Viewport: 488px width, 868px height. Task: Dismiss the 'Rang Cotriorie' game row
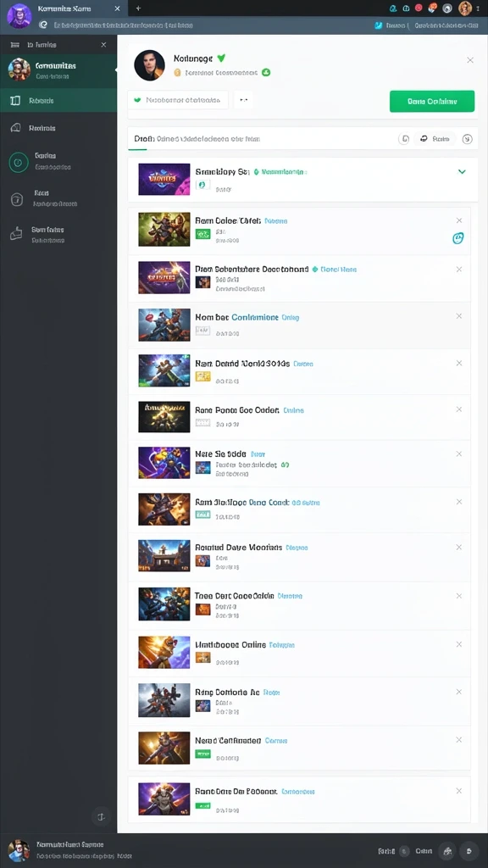[x=458, y=692]
